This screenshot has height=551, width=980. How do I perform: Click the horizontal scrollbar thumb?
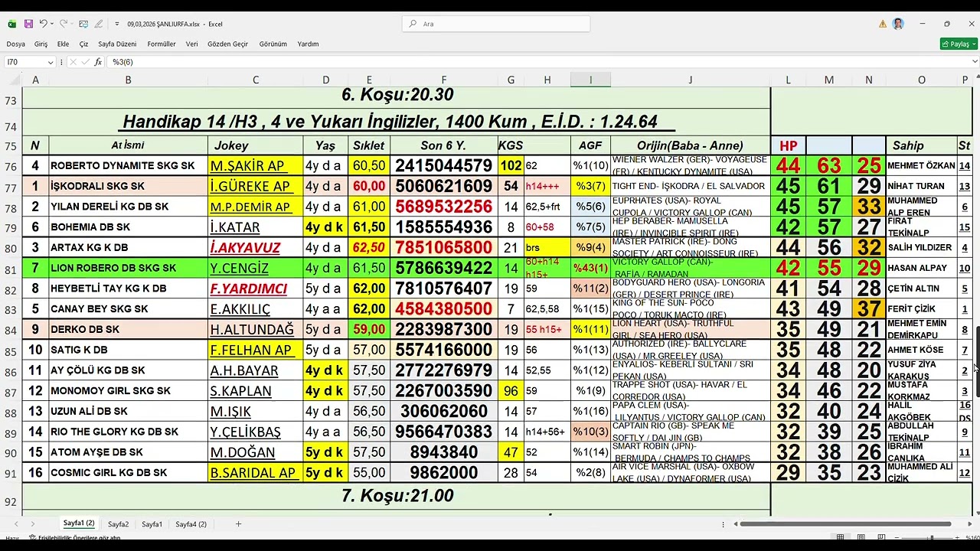(x=845, y=524)
